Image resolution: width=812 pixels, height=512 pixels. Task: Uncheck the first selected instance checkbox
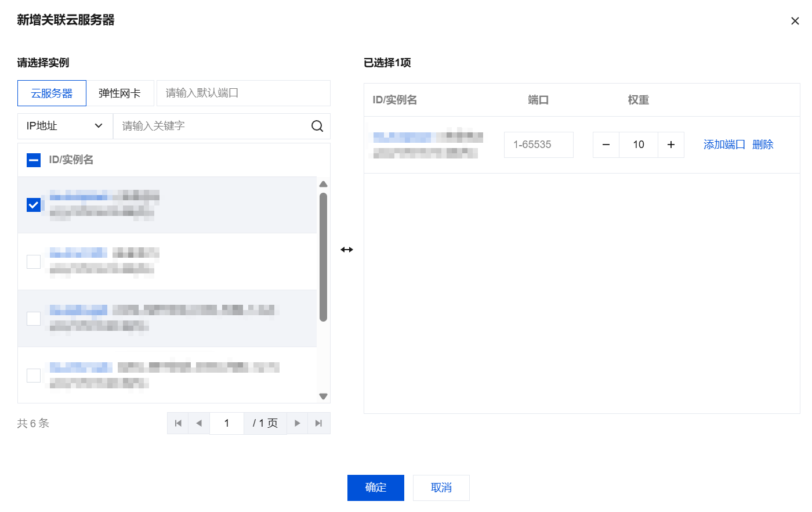tap(34, 204)
